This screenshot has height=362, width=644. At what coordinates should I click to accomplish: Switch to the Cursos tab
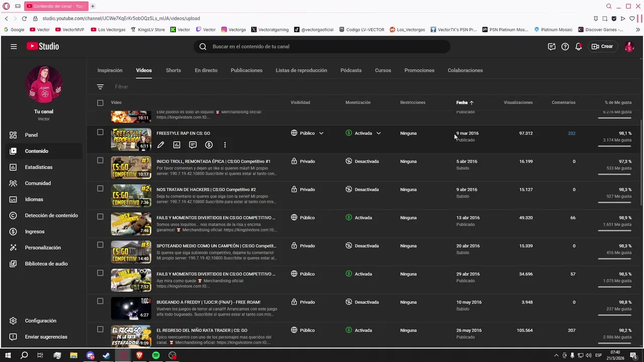click(x=383, y=70)
